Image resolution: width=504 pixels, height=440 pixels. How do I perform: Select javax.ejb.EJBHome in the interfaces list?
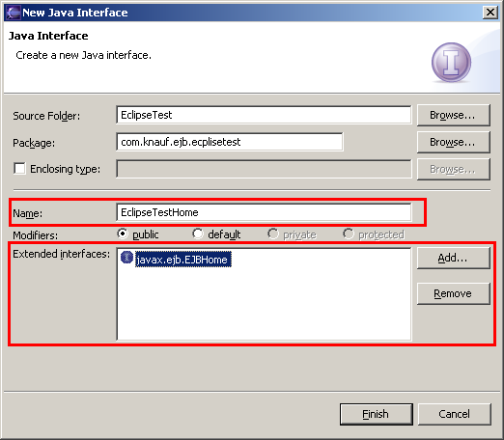(x=182, y=260)
